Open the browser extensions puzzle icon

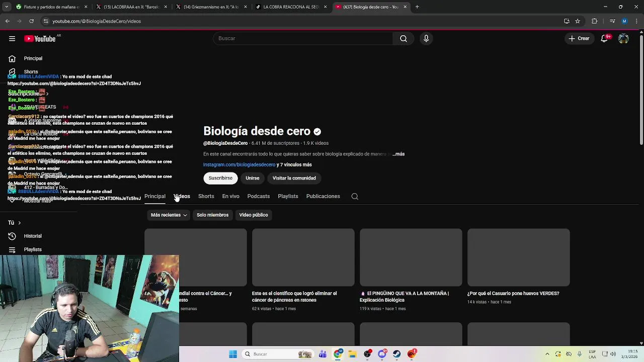pyautogui.click(x=595, y=21)
